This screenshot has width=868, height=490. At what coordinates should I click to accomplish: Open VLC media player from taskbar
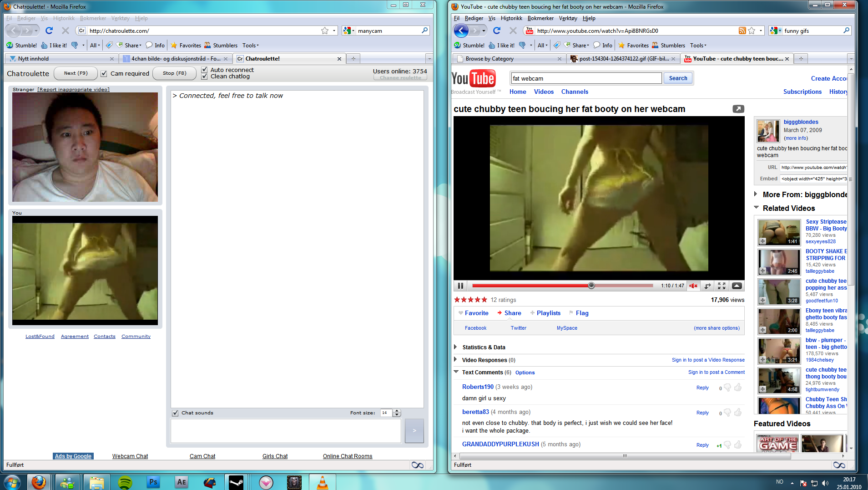click(x=322, y=482)
